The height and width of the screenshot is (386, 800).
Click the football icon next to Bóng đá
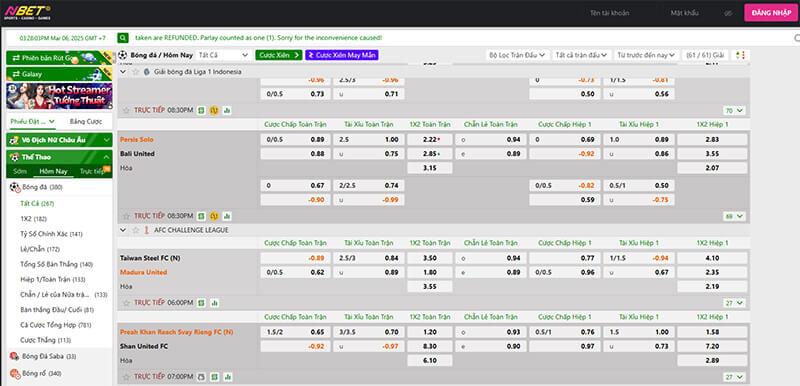[x=15, y=187]
